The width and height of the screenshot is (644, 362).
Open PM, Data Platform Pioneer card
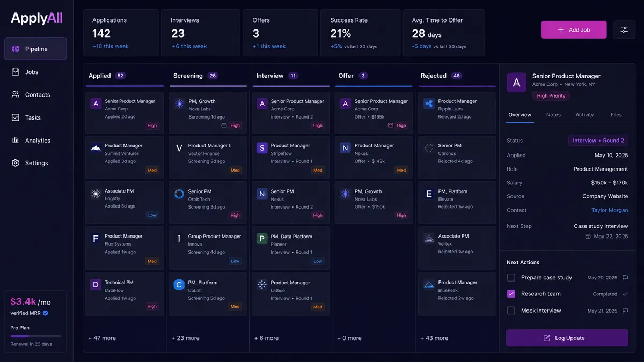pos(290,247)
